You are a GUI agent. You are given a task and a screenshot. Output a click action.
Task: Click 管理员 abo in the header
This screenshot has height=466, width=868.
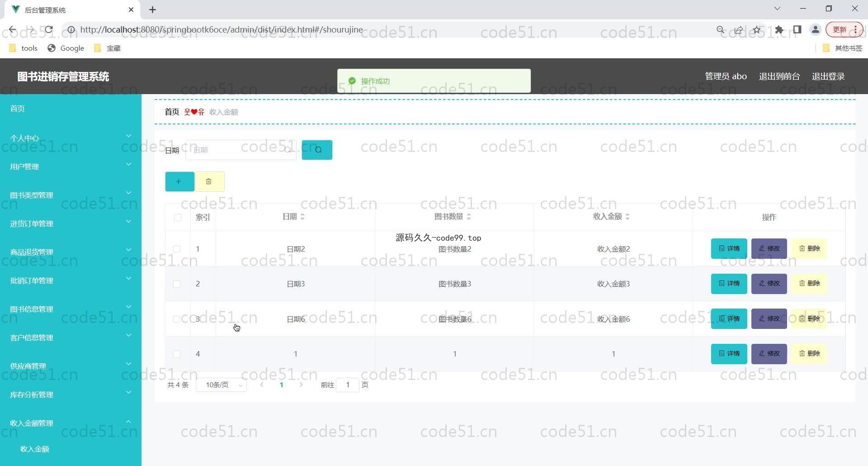tap(726, 76)
